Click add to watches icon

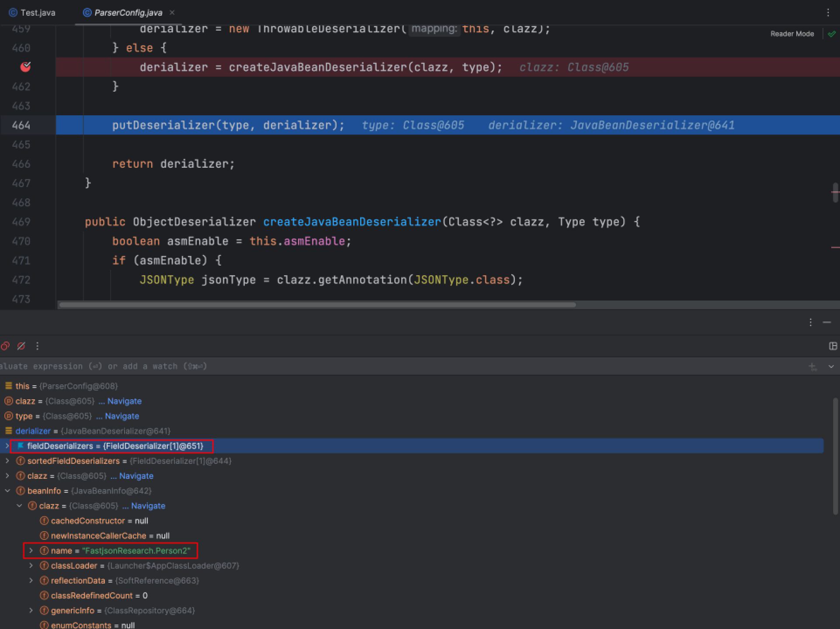pos(813,367)
